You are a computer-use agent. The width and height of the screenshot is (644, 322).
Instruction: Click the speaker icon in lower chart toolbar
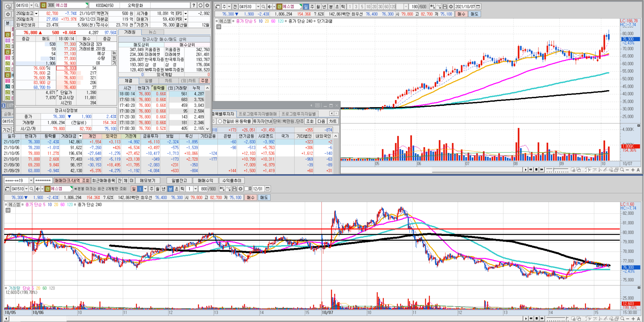[38, 189]
